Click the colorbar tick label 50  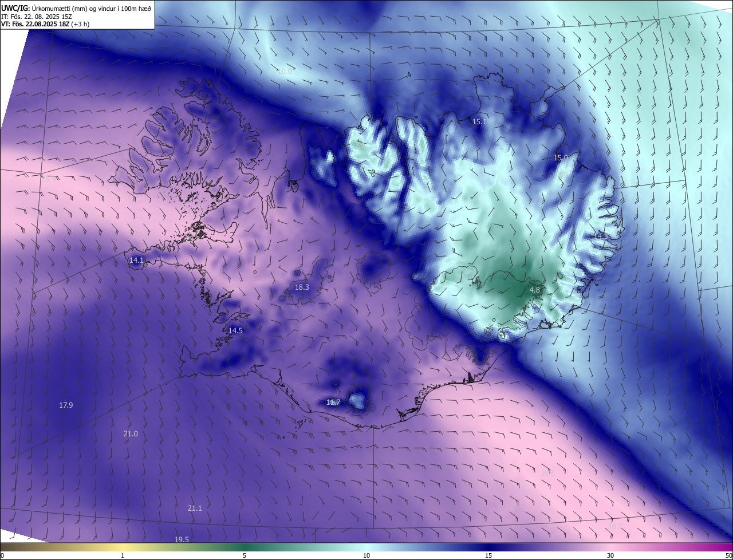(728, 555)
